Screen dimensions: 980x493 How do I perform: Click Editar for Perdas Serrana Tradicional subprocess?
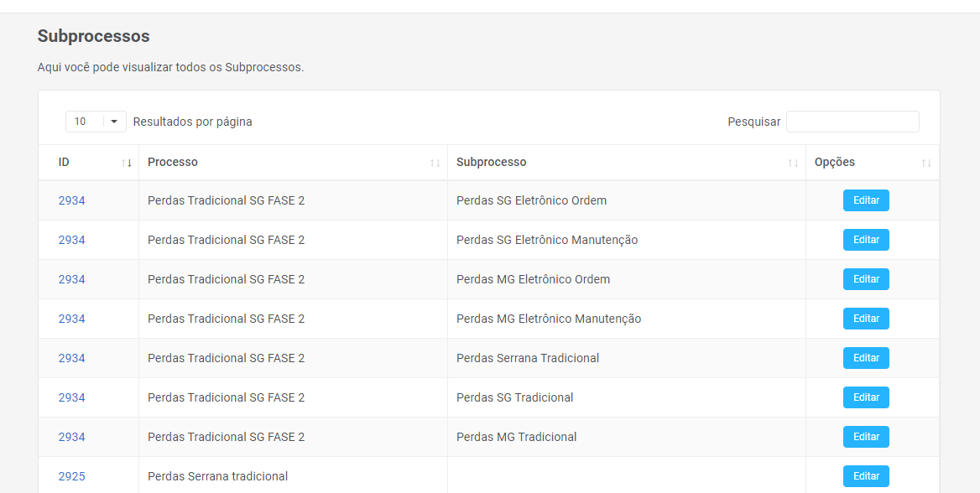[866, 358]
